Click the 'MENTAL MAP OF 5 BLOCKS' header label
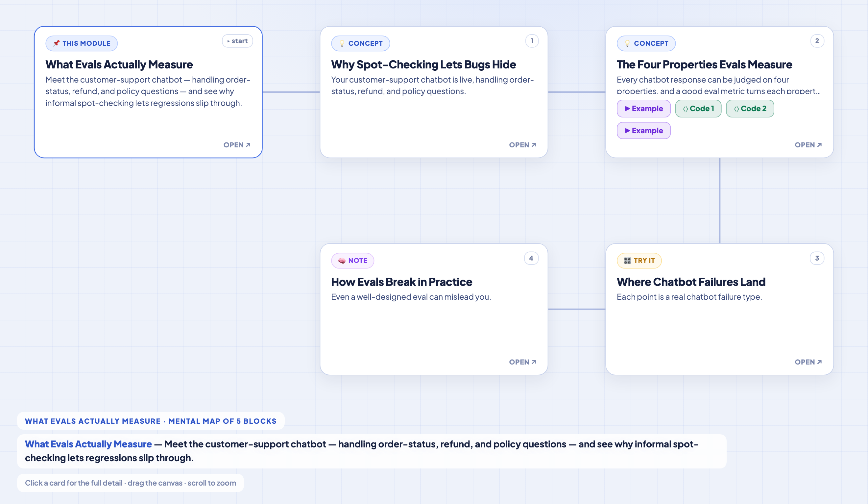Image resolution: width=868 pixels, height=504 pixels. [x=222, y=421]
